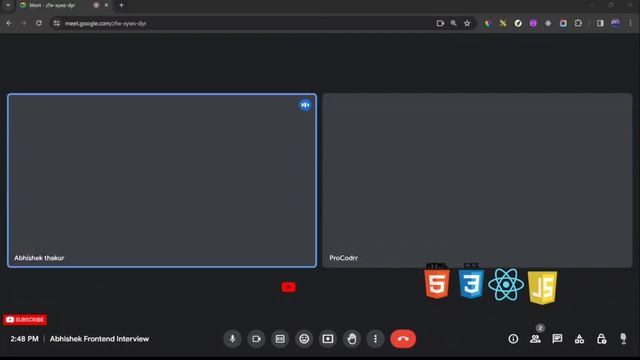Click the microphone icon at far right of bottom bar

coord(623,339)
